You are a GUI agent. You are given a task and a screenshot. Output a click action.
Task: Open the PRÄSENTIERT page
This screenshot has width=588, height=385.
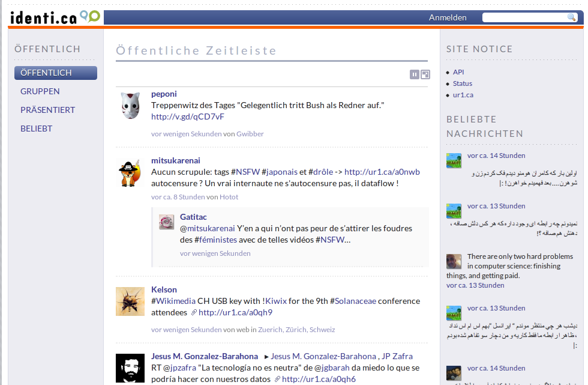pyautogui.click(x=48, y=110)
